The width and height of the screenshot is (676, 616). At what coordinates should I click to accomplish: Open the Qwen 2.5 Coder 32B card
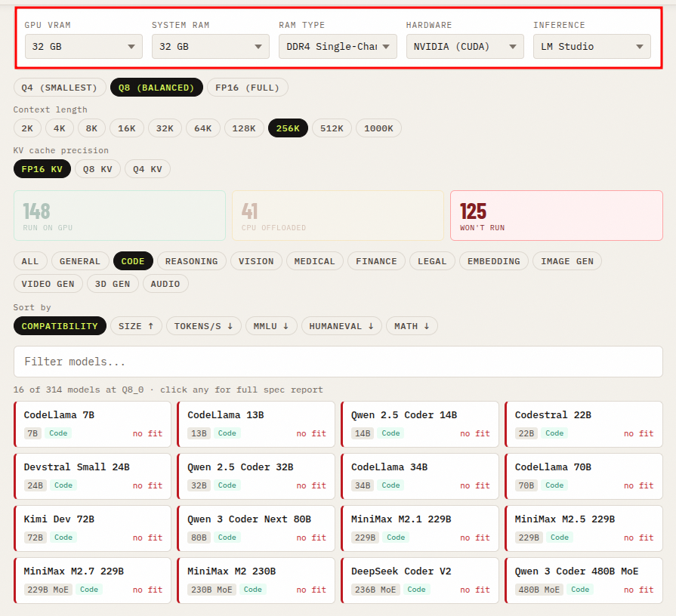256,476
